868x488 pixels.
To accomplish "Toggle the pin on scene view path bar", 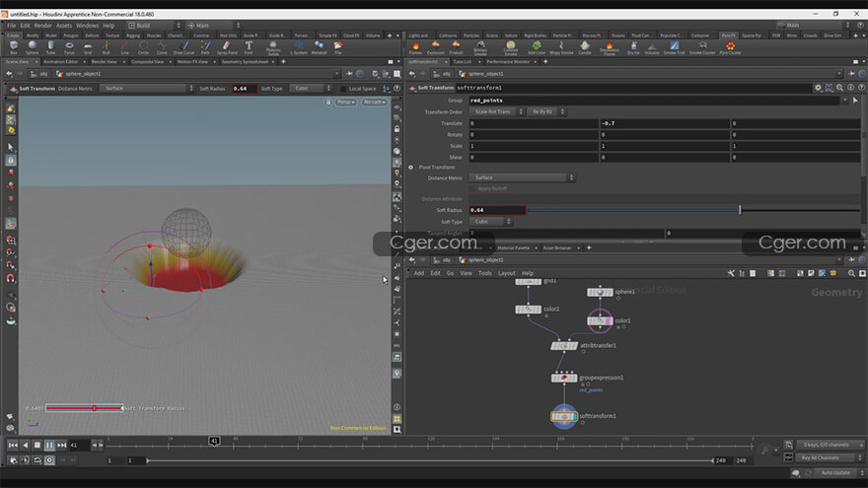I will (349, 74).
